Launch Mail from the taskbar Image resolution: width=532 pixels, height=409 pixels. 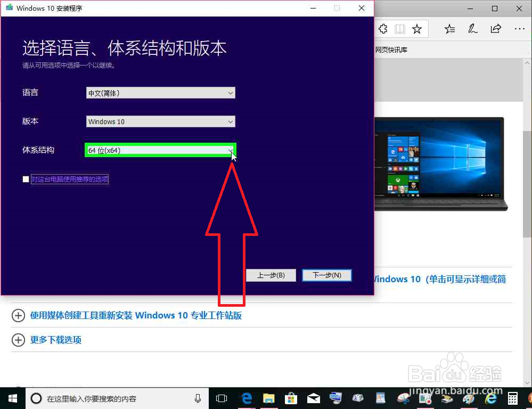[x=313, y=398]
